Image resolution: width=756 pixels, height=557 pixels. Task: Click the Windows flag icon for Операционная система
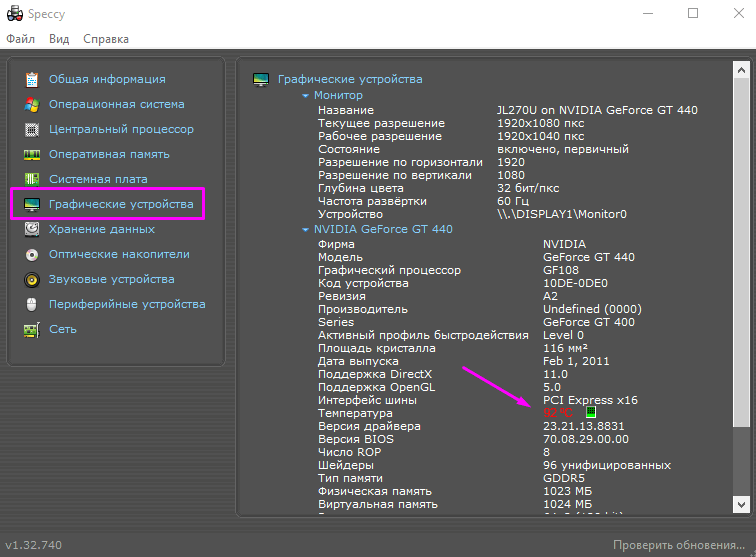(x=32, y=105)
